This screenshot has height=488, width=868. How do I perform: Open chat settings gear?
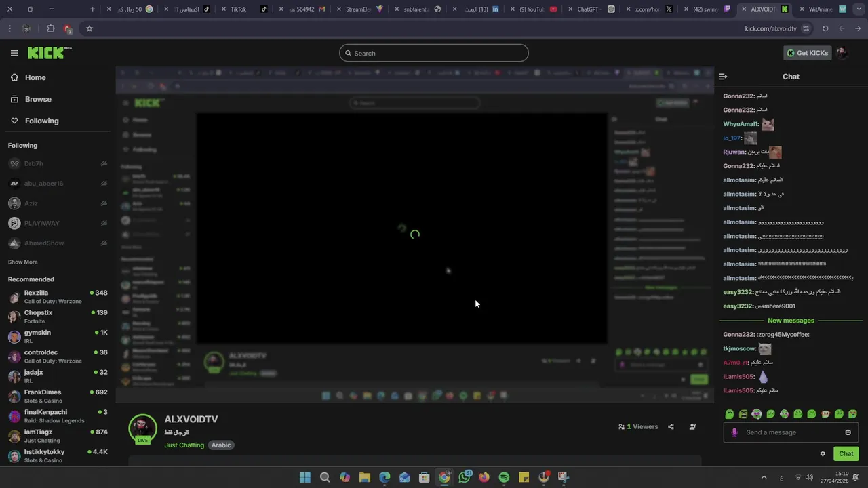click(x=823, y=454)
